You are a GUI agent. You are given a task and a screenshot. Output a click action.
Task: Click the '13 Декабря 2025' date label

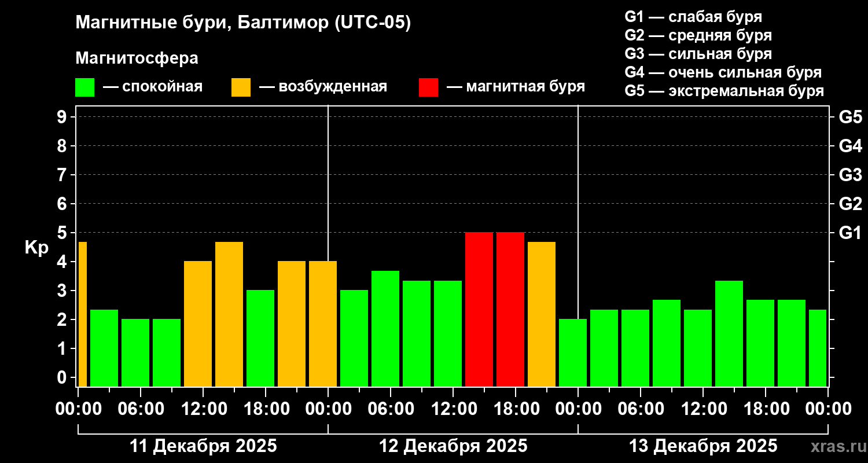click(703, 446)
